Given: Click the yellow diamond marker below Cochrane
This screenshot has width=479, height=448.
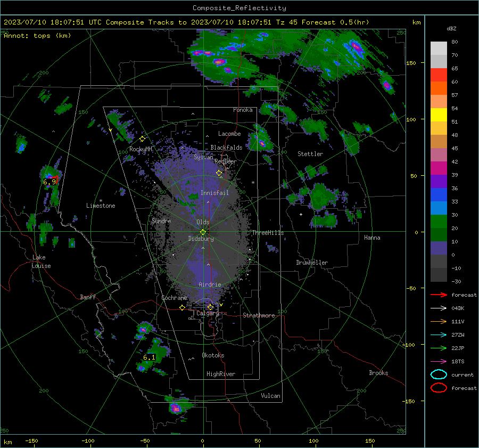Looking at the screenshot, I should pyautogui.click(x=183, y=308).
